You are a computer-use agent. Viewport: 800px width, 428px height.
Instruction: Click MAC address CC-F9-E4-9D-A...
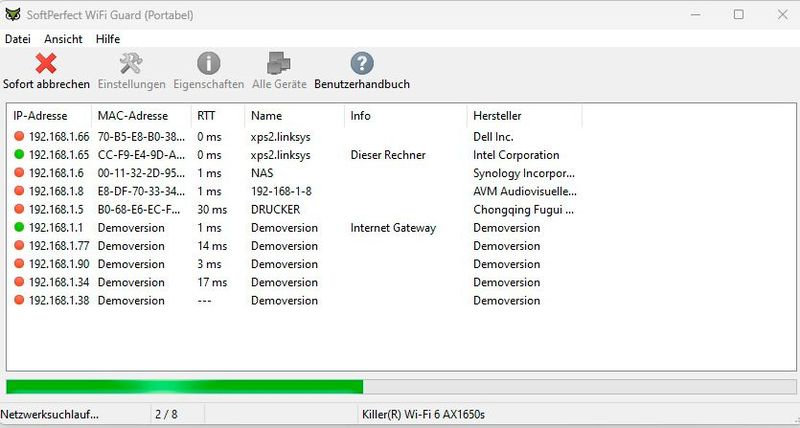[141, 155]
